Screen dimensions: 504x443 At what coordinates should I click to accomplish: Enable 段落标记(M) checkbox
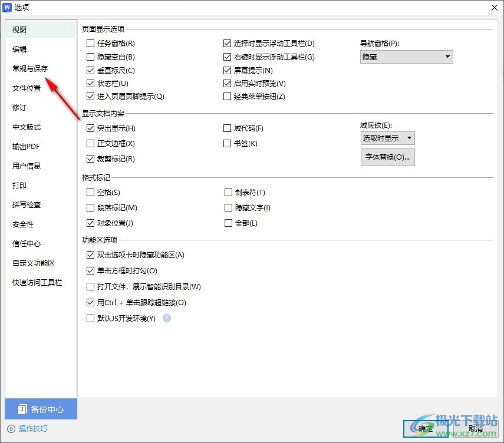(91, 208)
